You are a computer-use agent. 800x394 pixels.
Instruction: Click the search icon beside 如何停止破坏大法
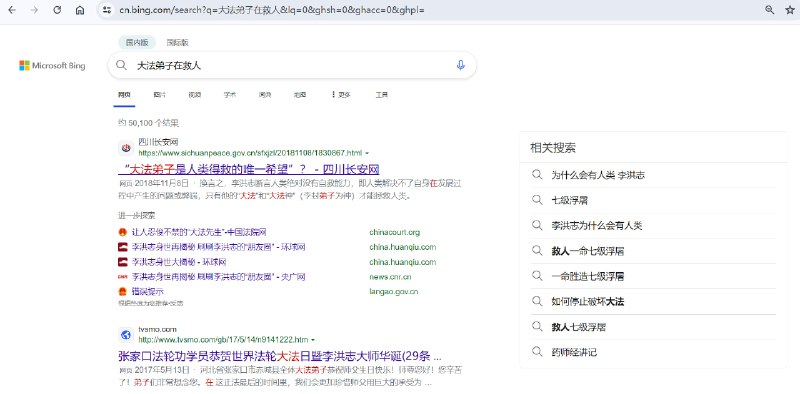point(537,301)
